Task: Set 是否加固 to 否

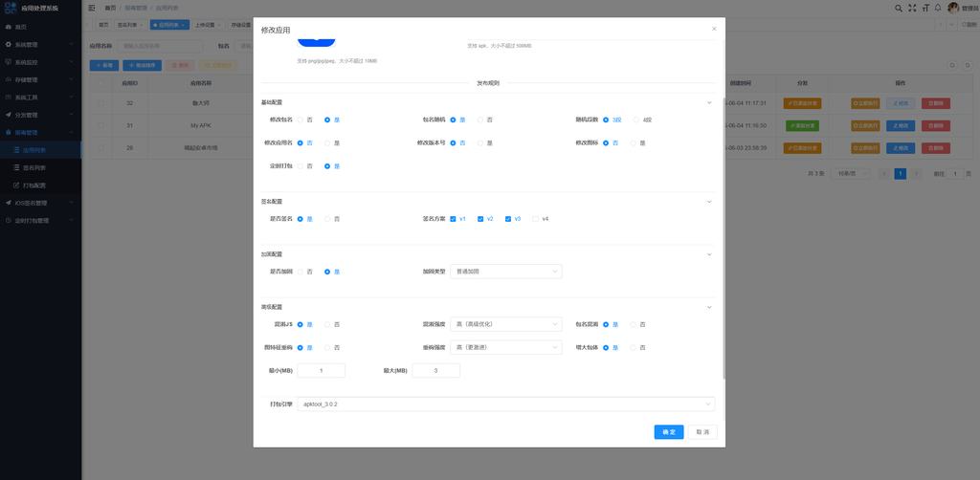Action: pyautogui.click(x=301, y=273)
